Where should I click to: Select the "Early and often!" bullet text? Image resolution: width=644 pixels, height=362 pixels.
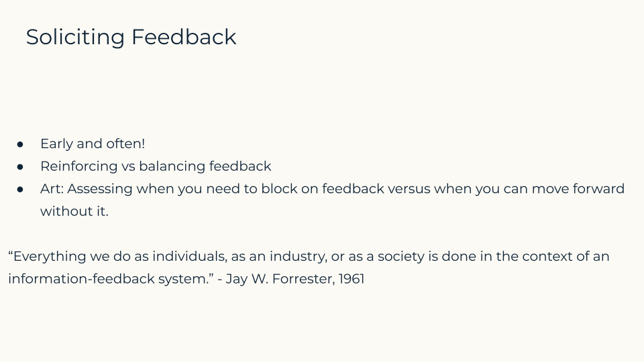coord(93,143)
